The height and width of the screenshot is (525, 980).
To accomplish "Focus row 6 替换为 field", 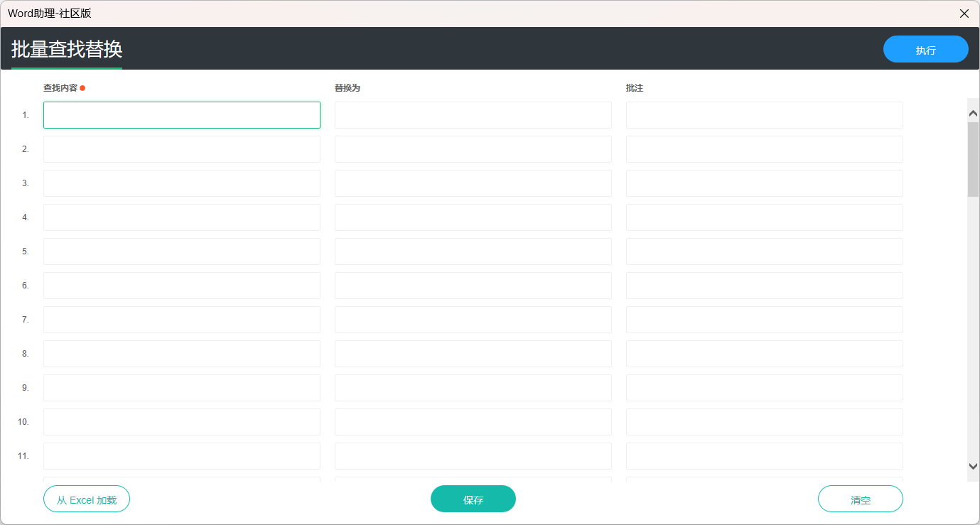I will 473,286.
